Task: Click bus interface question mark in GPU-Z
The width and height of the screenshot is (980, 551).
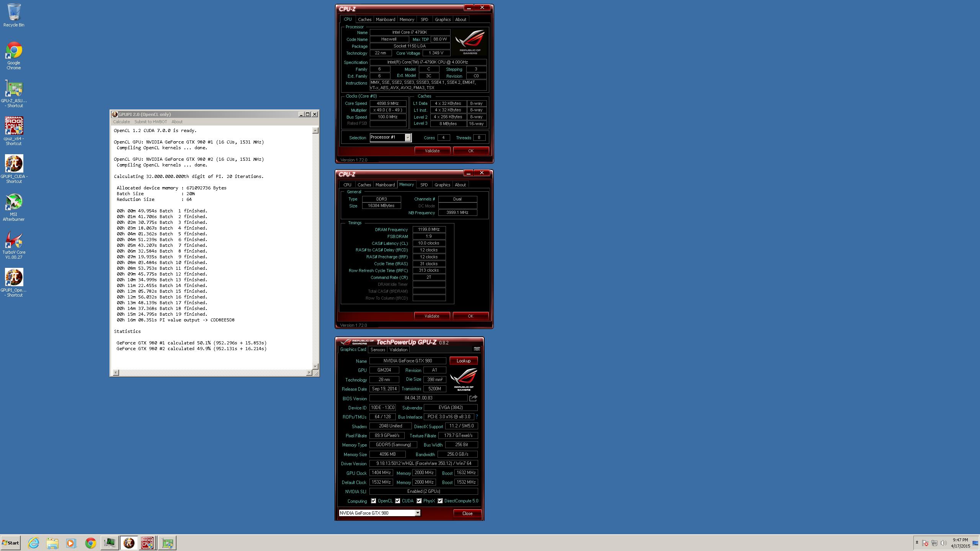Action: (477, 417)
